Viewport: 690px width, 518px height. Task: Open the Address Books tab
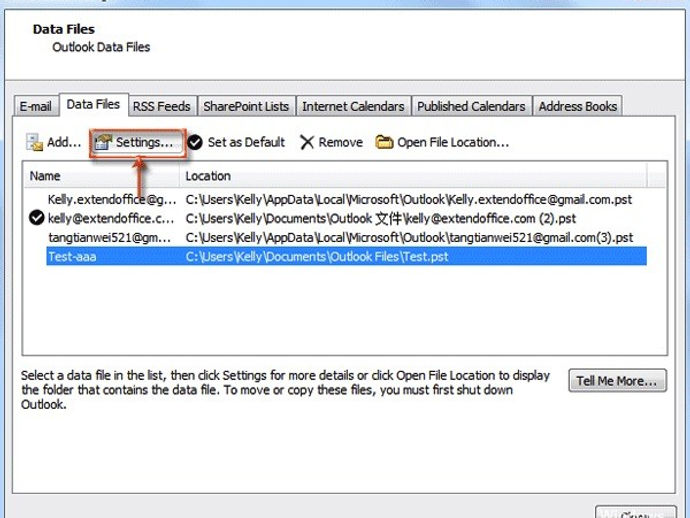click(578, 106)
